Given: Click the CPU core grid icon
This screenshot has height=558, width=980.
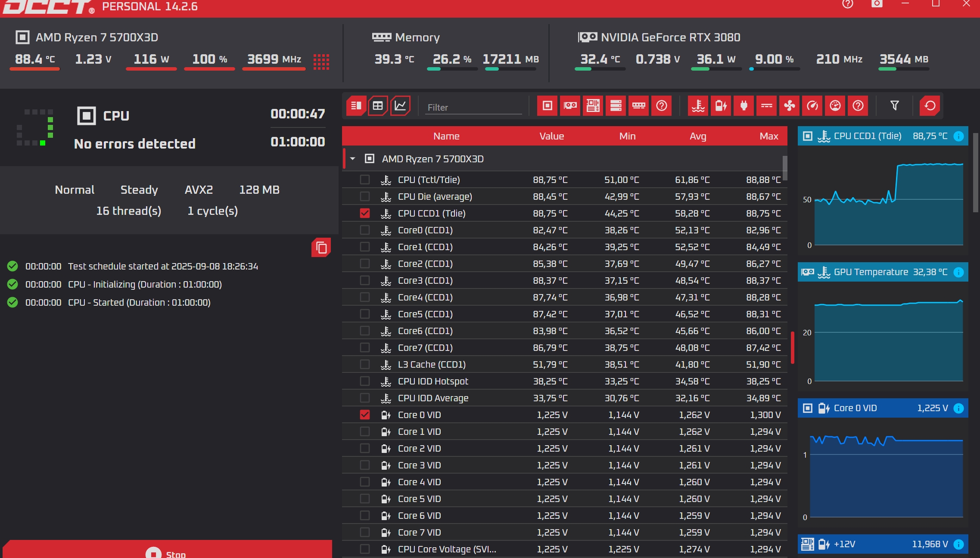Looking at the screenshot, I should (321, 62).
